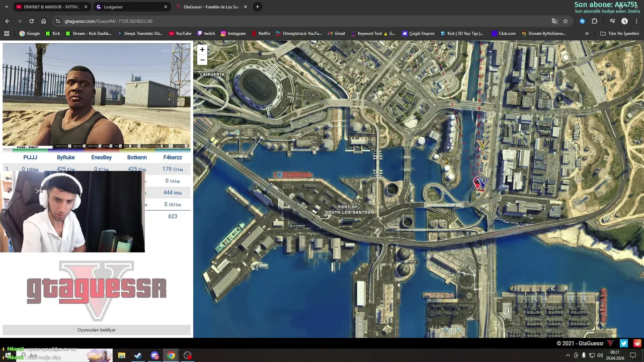Open DeepL Translate bookmark
Screen dimensions: 644x362
140,34
